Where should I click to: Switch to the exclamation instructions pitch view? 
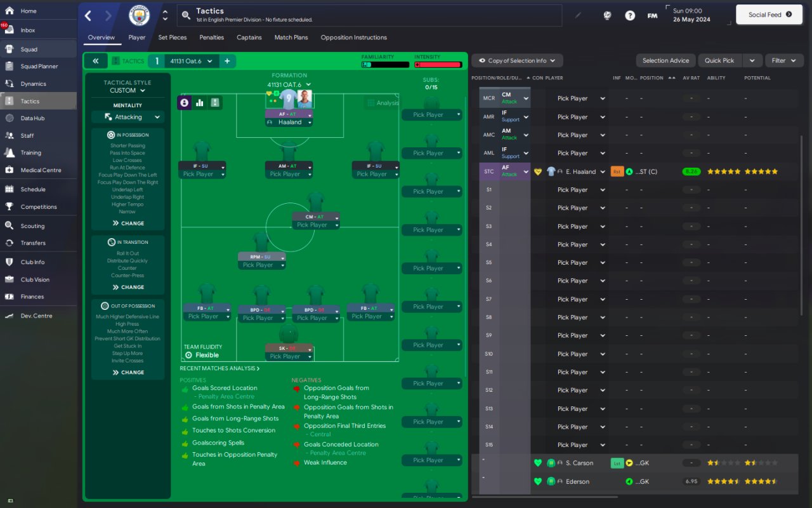click(214, 102)
